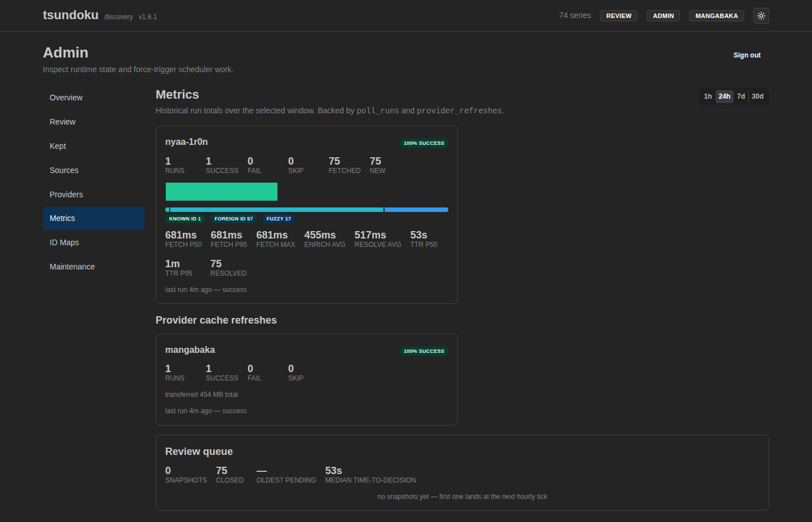
Task: Click the 74 series count in header
Action: [575, 15]
